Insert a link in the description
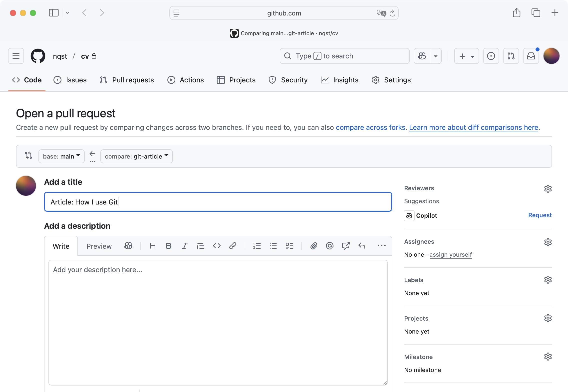The image size is (568, 392). tap(232, 246)
